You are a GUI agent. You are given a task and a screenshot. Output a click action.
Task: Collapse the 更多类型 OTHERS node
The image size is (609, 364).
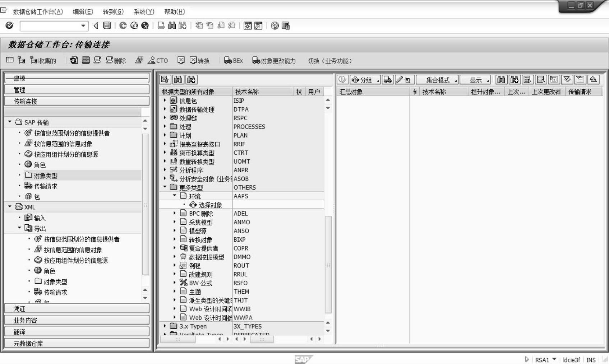click(x=165, y=187)
